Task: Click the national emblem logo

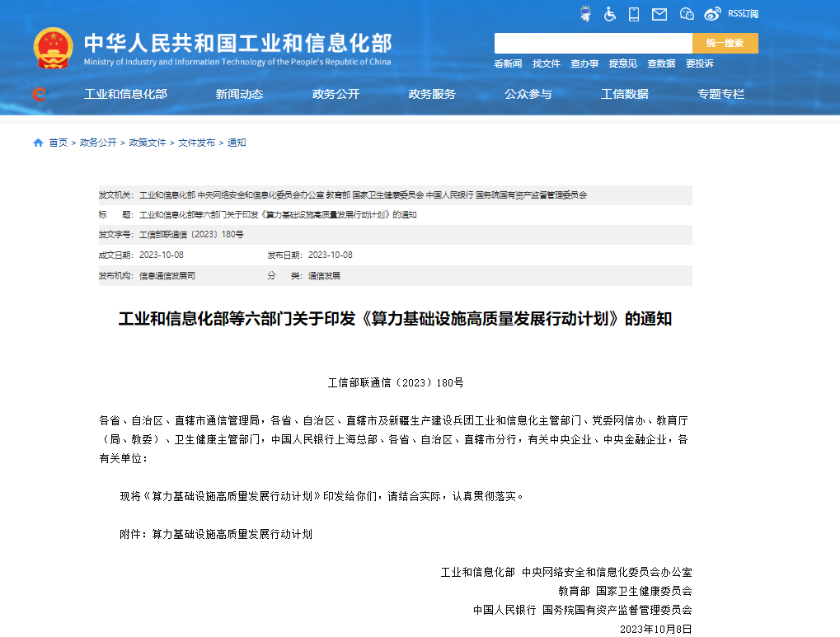Action: point(53,49)
